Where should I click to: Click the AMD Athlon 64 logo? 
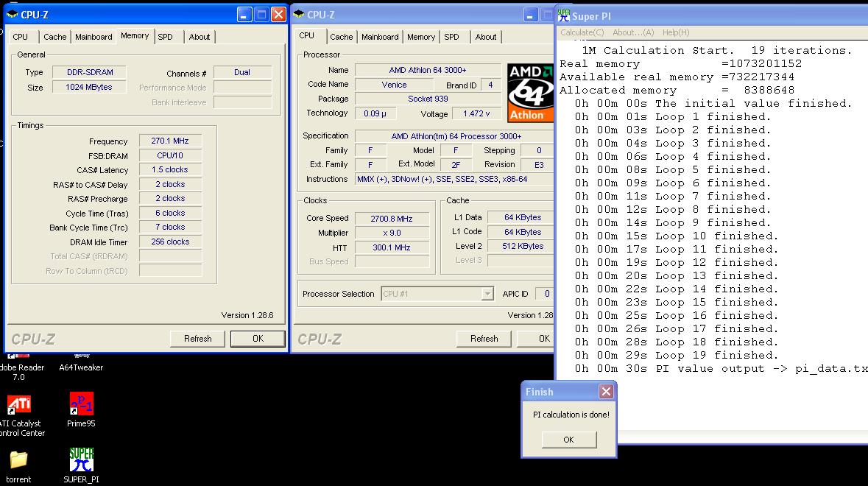[x=530, y=92]
